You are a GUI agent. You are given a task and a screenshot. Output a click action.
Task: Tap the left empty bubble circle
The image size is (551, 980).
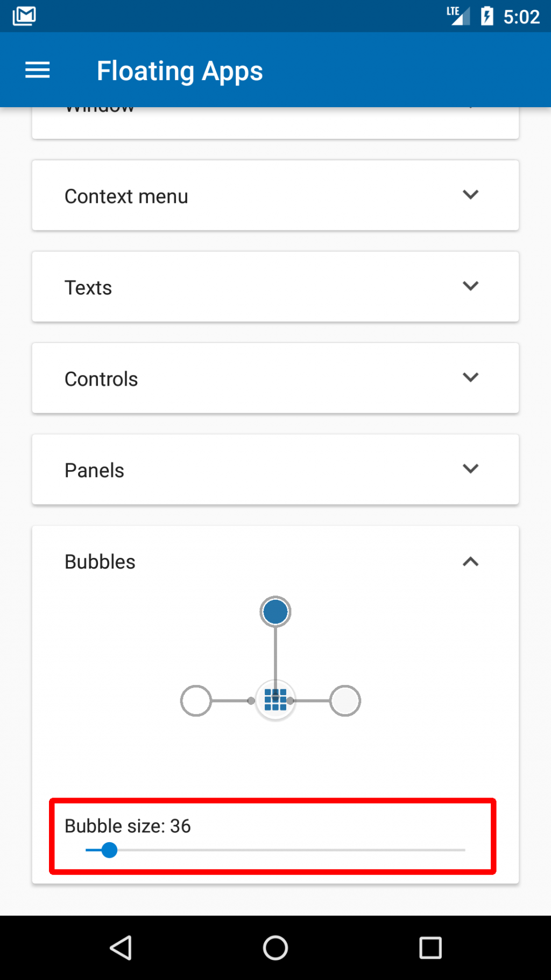click(196, 700)
